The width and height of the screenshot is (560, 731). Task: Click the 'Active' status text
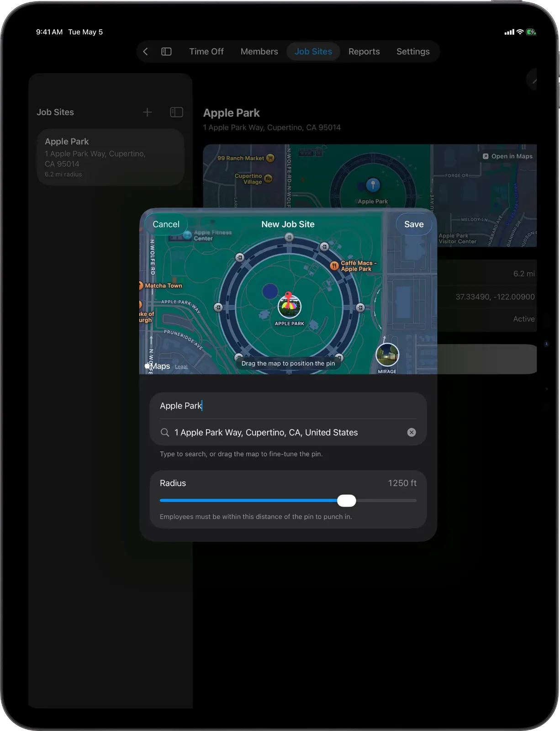(x=524, y=319)
